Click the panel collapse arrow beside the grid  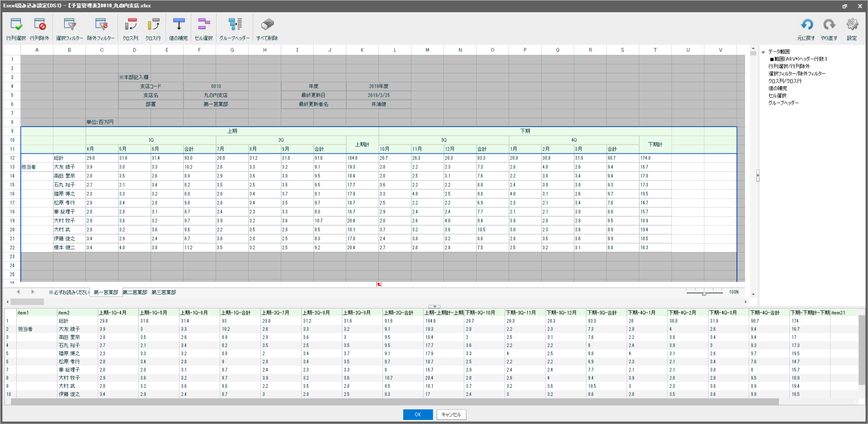(x=758, y=176)
